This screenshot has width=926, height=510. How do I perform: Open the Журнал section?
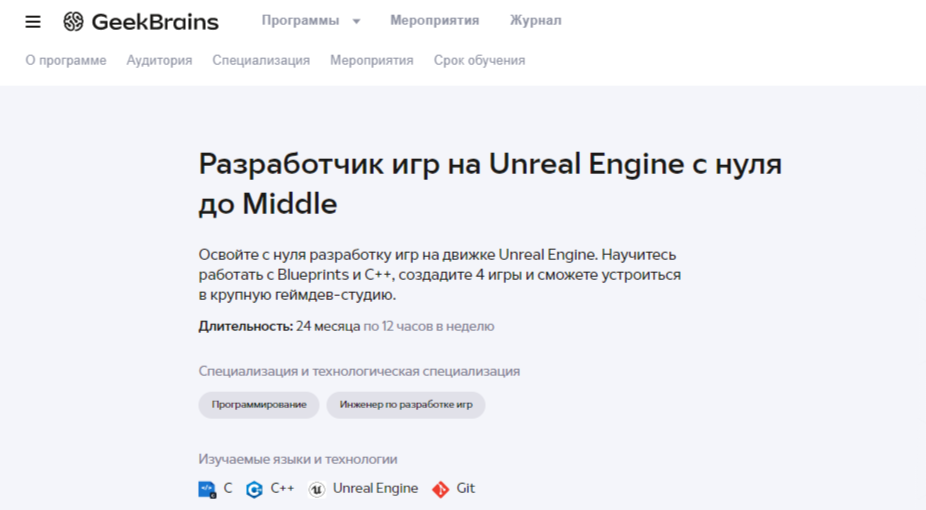[536, 21]
